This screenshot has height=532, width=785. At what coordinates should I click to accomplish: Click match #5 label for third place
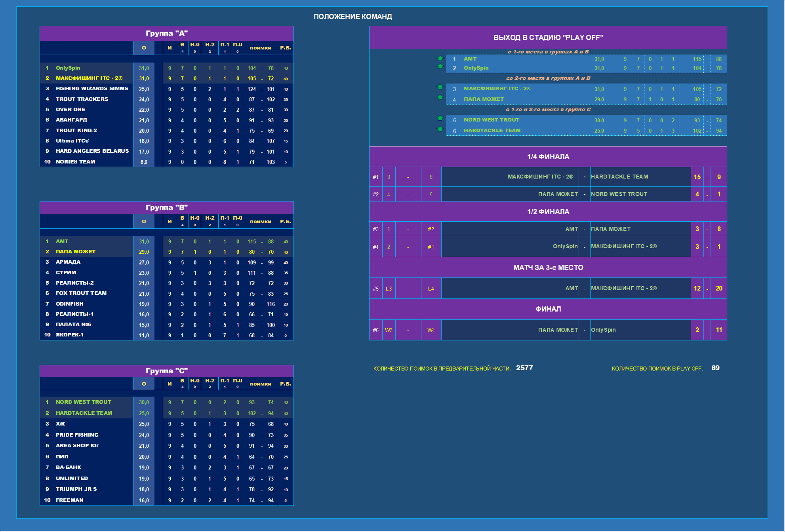pyautogui.click(x=375, y=289)
